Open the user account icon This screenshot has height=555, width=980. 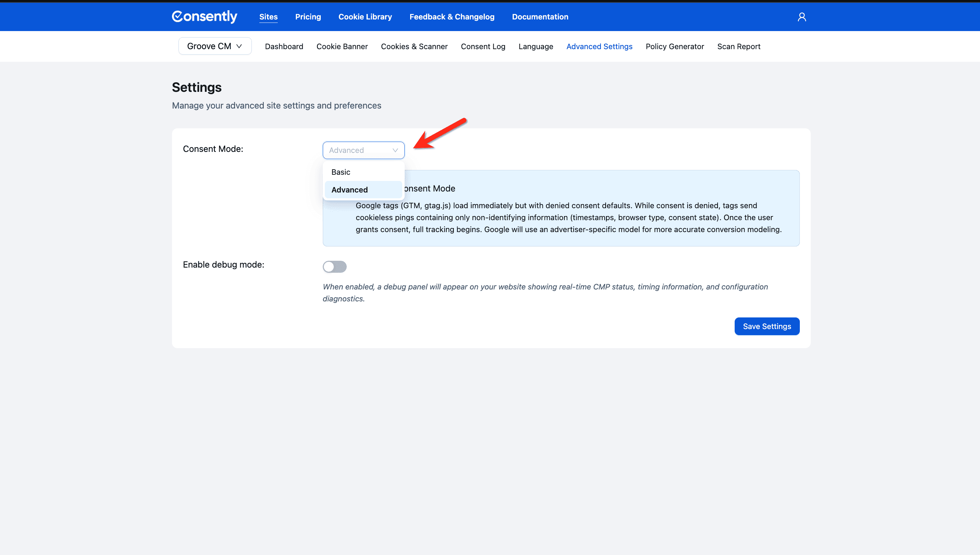tap(802, 17)
